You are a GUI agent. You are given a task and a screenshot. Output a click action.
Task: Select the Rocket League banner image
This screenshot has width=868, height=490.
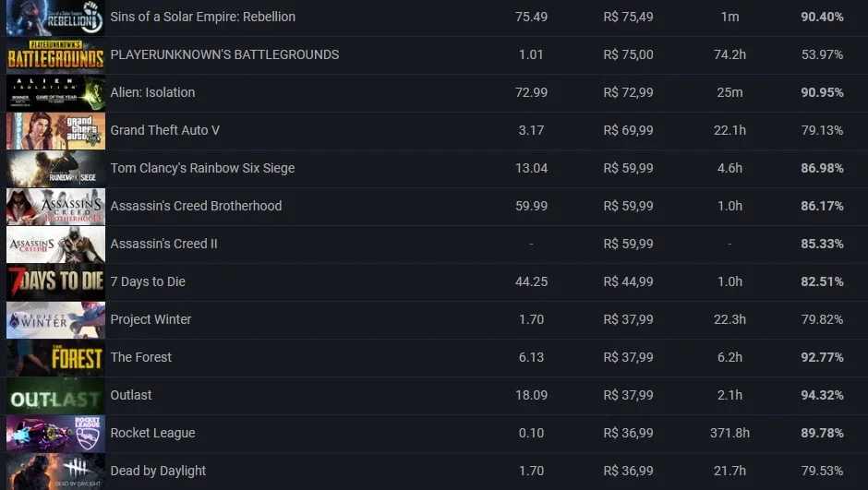pyautogui.click(x=55, y=434)
